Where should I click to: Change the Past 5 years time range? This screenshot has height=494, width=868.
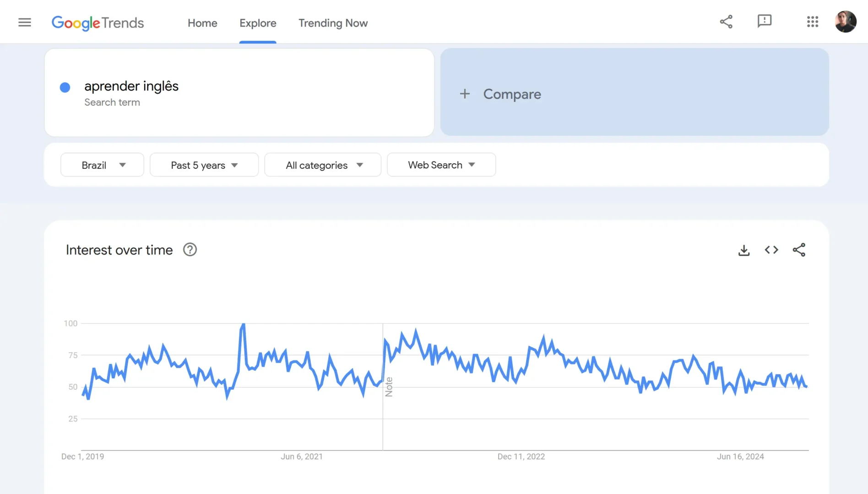point(204,165)
